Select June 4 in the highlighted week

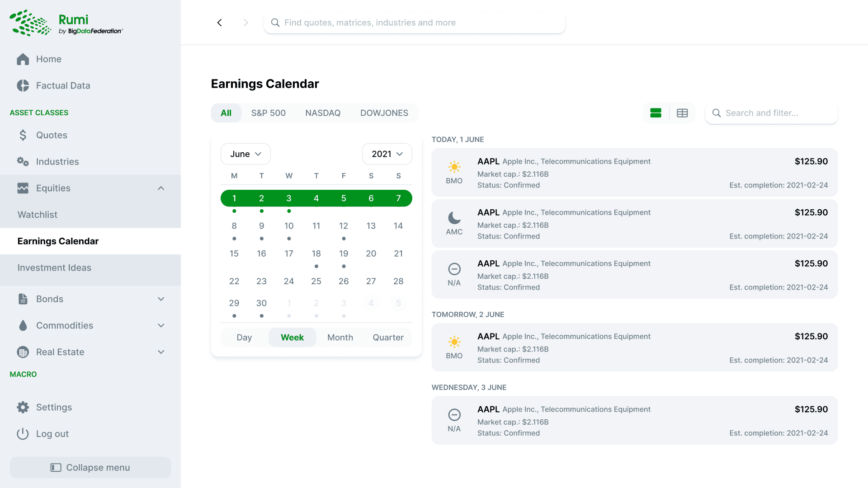point(316,198)
